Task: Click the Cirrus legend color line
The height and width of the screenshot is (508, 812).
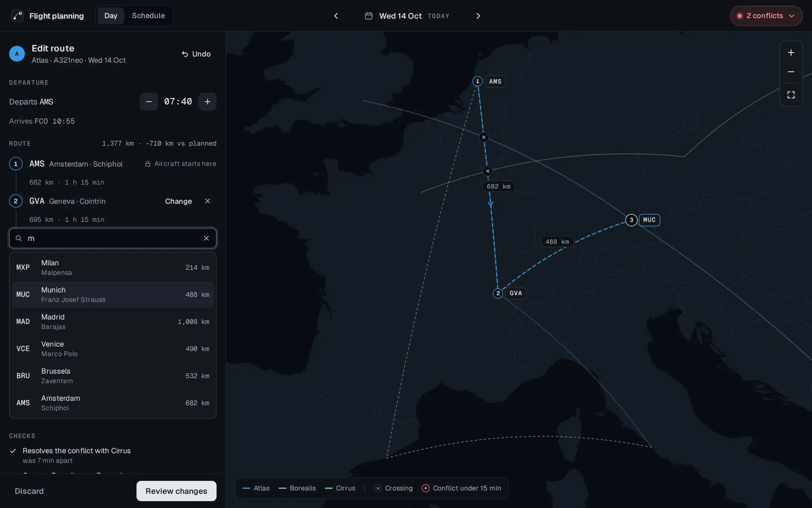Action: tap(329, 488)
